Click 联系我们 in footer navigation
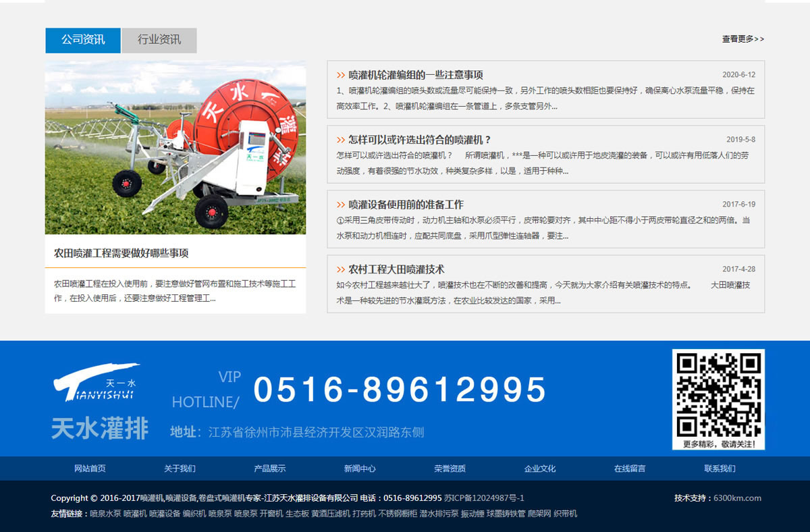Viewport: 810px width, 532px height. [720, 469]
